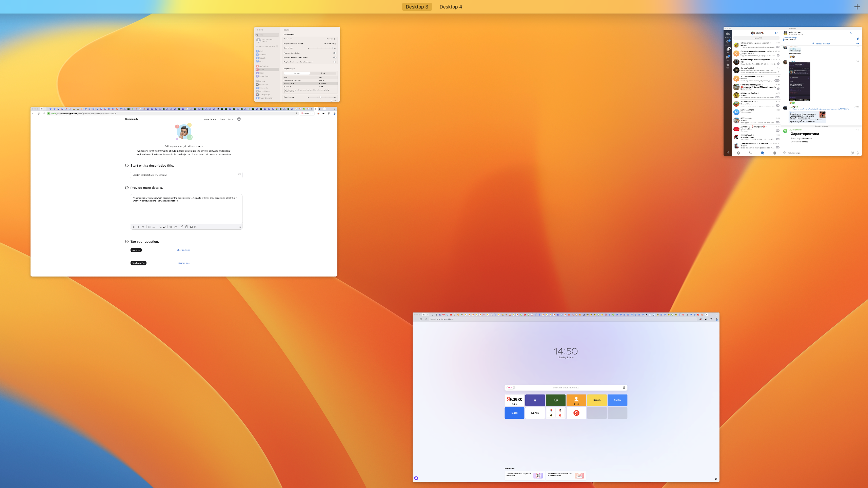Select the Input tab in Sound settings
Image resolution: width=868 pixels, height=488 pixels.
[x=323, y=73]
